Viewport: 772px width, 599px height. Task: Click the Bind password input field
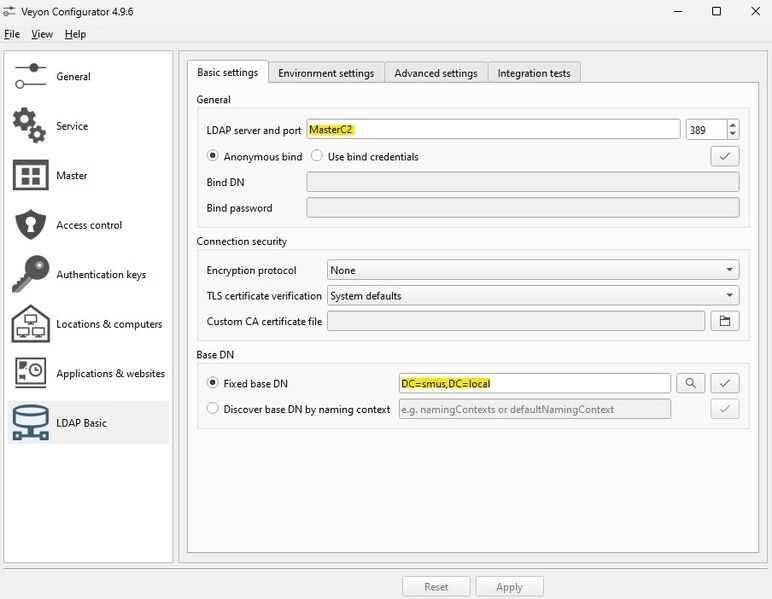[522, 208]
